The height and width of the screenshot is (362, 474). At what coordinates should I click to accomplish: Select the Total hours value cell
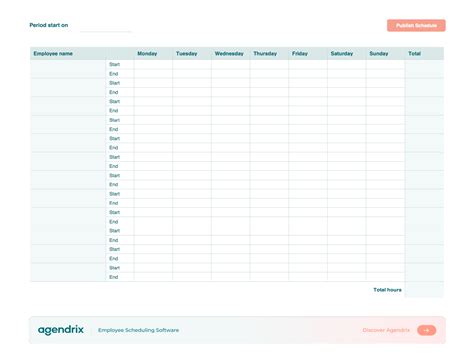click(424, 290)
